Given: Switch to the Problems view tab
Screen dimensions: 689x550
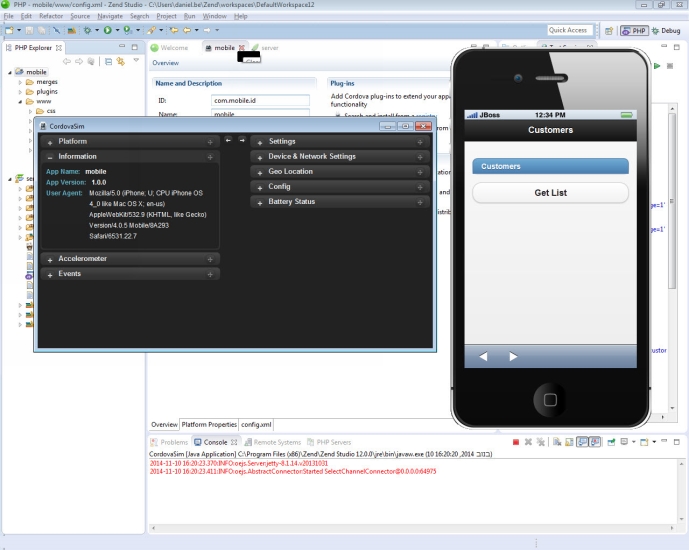Looking at the screenshot, I should pyautogui.click(x=169, y=442).
